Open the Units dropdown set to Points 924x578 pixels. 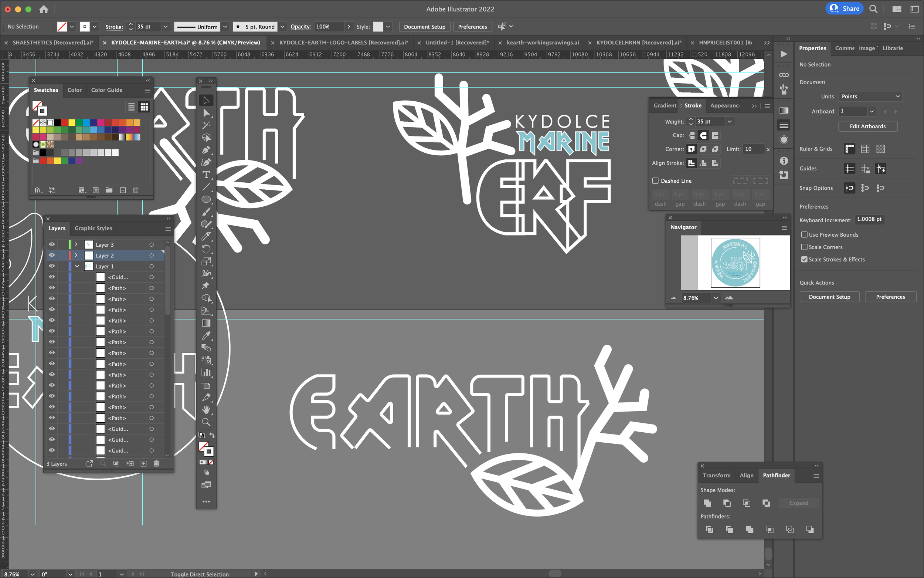pyautogui.click(x=870, y=96)
